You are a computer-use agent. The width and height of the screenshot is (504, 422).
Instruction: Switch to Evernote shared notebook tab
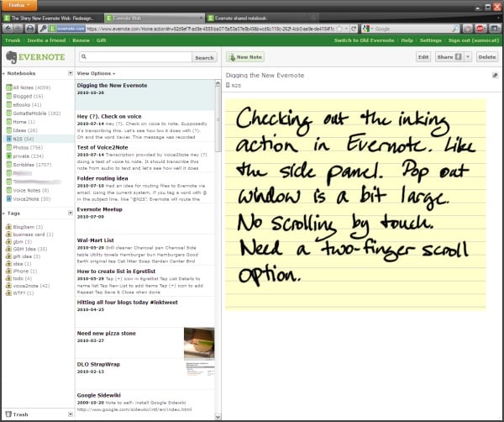[262, 18]
